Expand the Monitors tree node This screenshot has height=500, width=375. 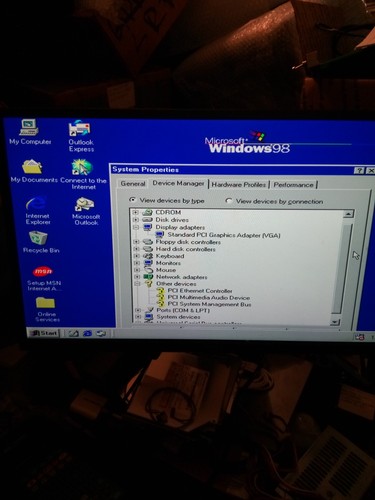[136, 263]
